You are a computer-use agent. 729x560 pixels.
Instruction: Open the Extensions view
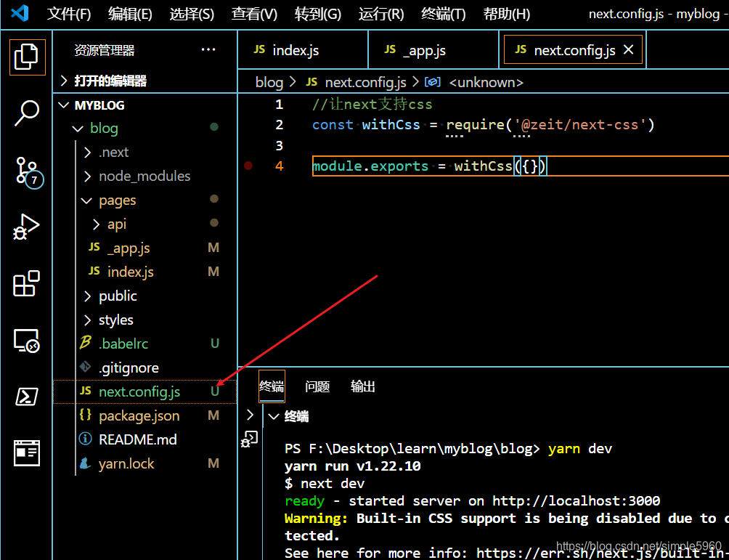tap(26, 283)
